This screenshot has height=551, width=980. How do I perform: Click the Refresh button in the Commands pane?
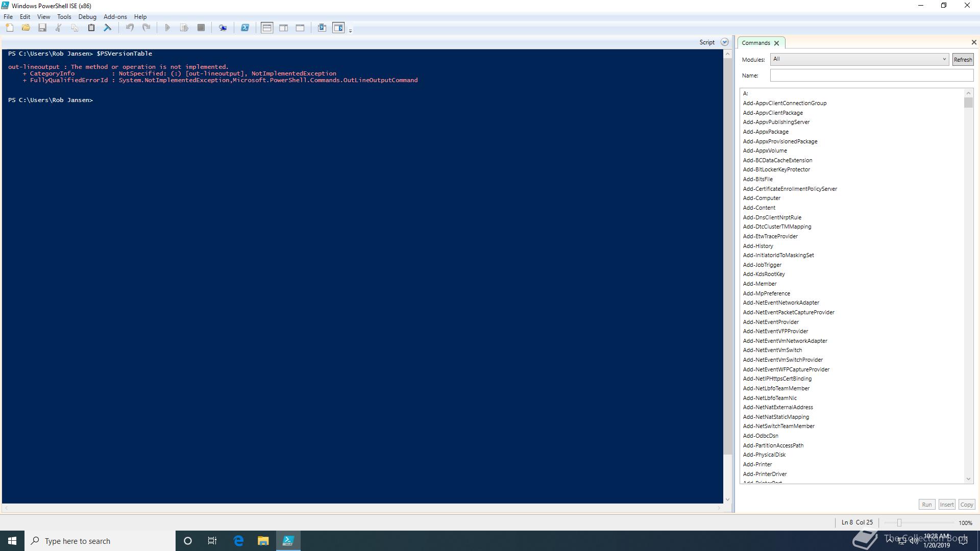point(963,60)
